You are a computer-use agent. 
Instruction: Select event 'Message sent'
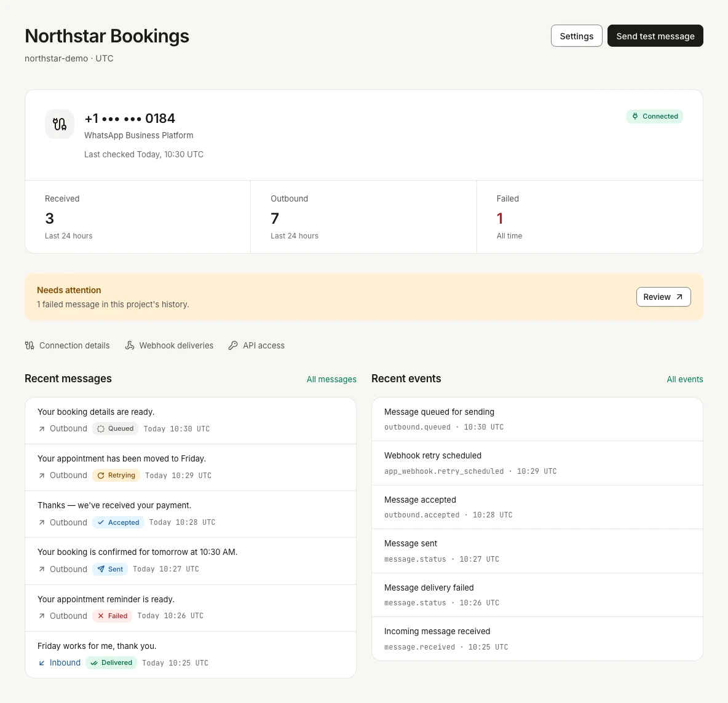537,551
